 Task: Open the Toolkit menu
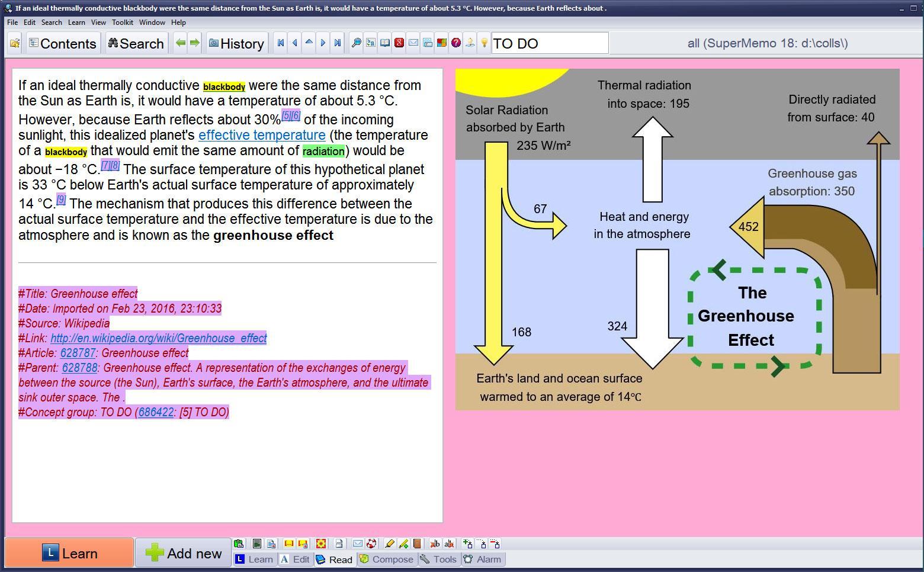click(x=123, y=23)
